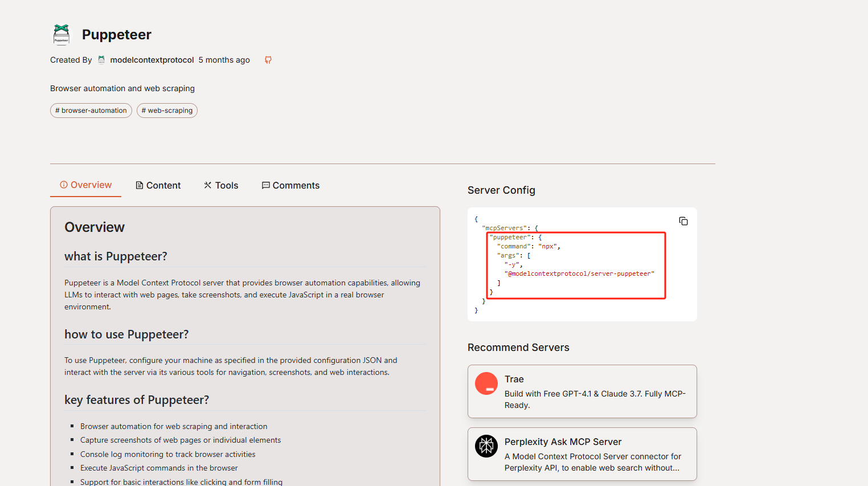Image resolution: width=868 pixels, height=486 pixels.
Task: Click the 'key features of Puppeteer?' heading
Action: [x=137, y=400]
